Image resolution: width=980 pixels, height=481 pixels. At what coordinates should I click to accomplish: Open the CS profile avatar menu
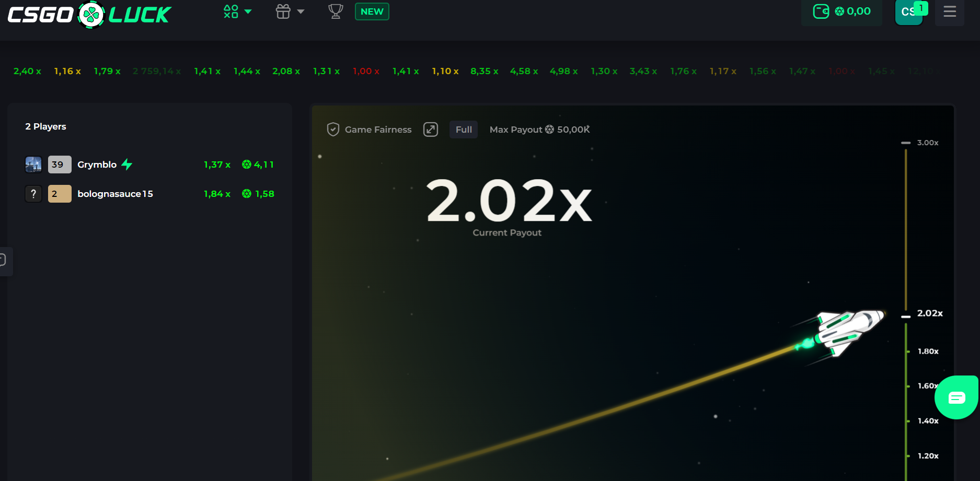(x=908, y=13)
